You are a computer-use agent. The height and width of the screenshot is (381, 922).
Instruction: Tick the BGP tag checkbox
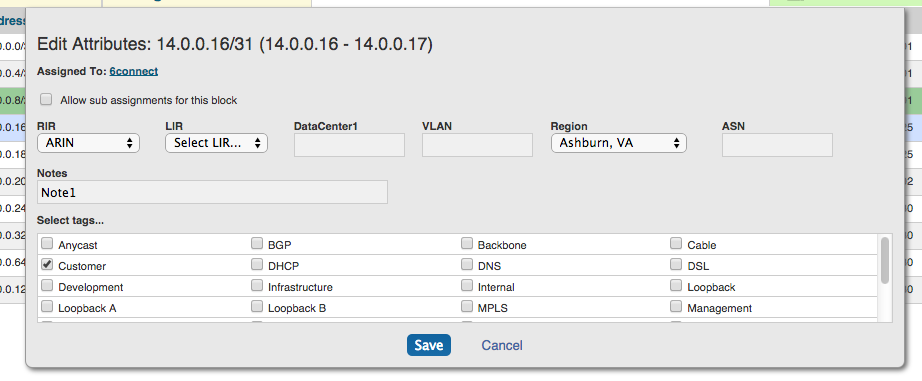pos(257,244)
